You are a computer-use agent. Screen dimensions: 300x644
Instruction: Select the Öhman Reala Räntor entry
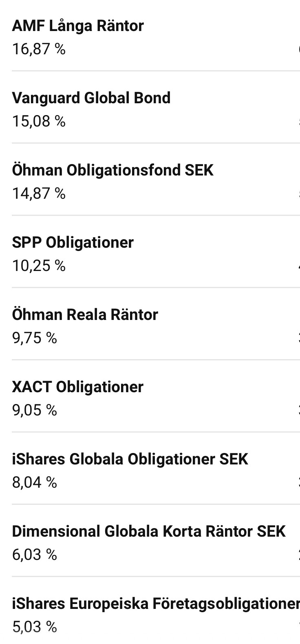click(85, 315)
